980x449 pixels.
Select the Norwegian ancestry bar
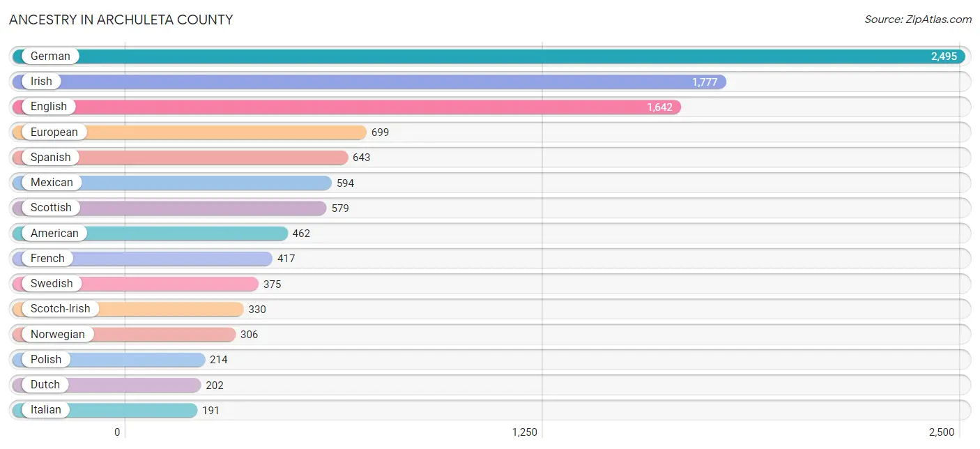coord(124,335)
